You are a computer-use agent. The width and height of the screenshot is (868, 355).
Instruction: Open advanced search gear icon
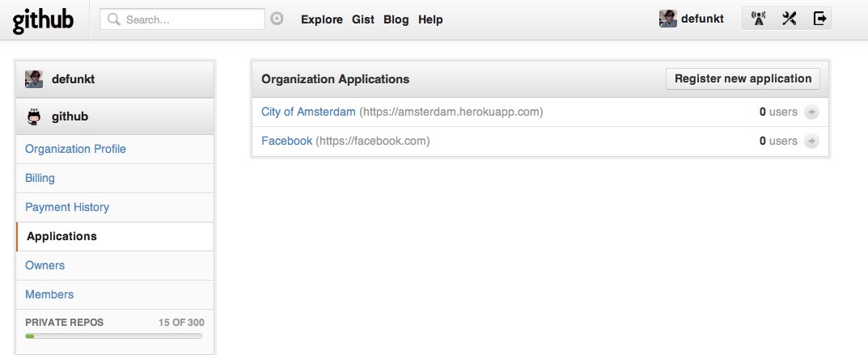coord(277,19)
